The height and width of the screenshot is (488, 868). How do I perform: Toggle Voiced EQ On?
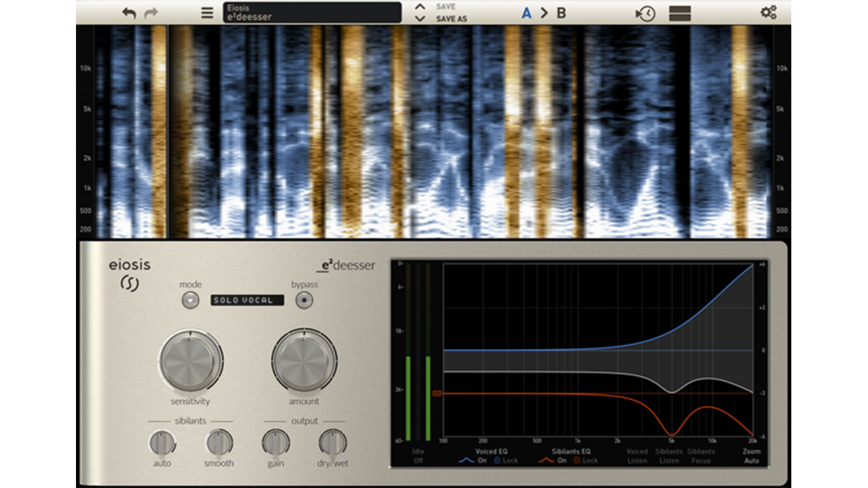point(473,461)
